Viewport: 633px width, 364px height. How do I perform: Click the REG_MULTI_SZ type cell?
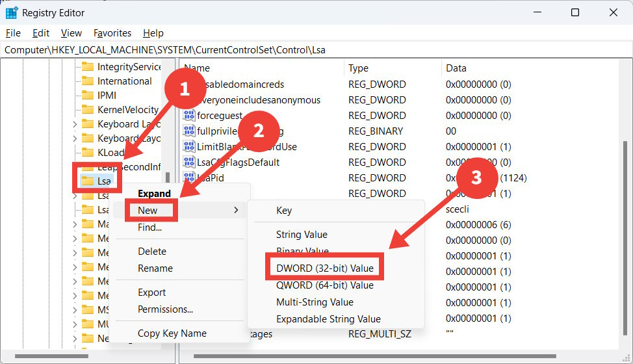(x=380, y=334)
